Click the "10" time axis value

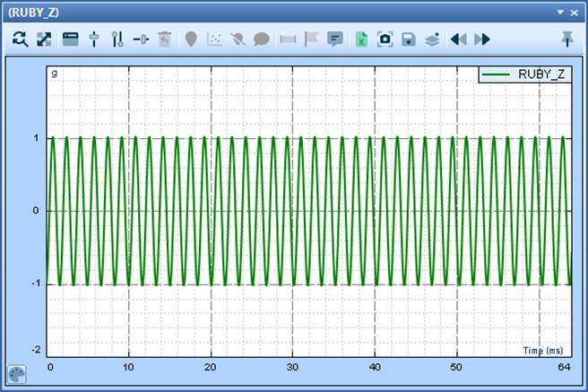tap(128, 367)
